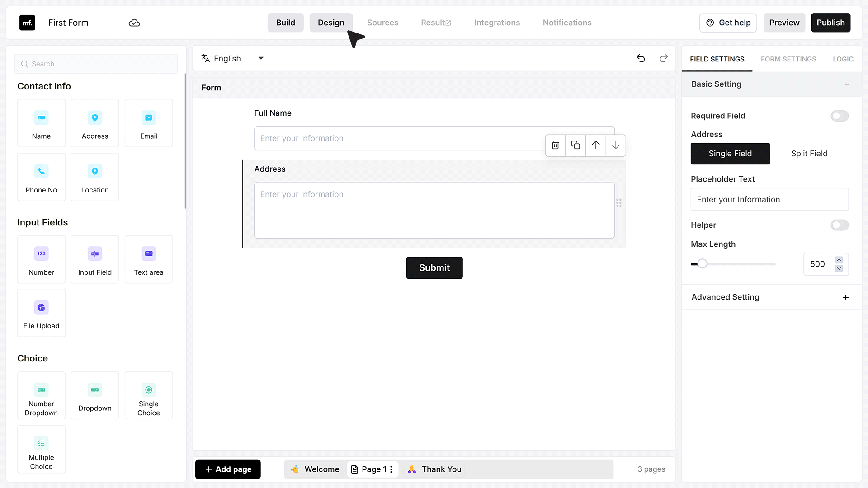Viewport: 868px width, 488px height.
Task: Click the Get help button
Action: [728, 23]
